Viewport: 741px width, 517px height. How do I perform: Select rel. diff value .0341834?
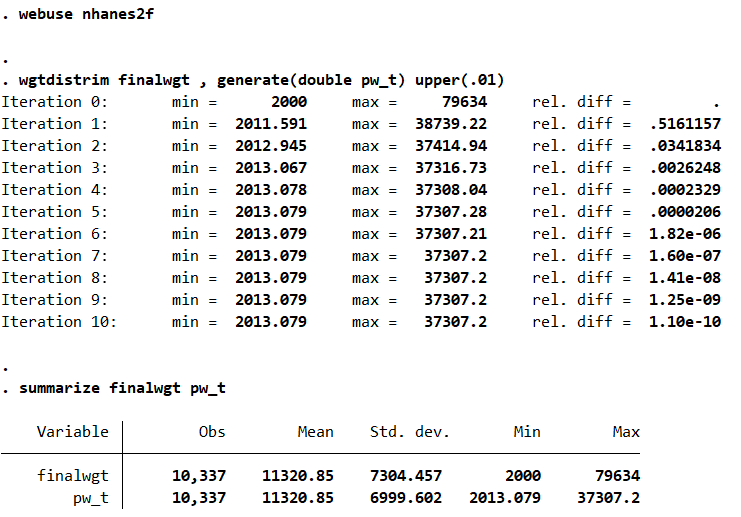[685, 146]
